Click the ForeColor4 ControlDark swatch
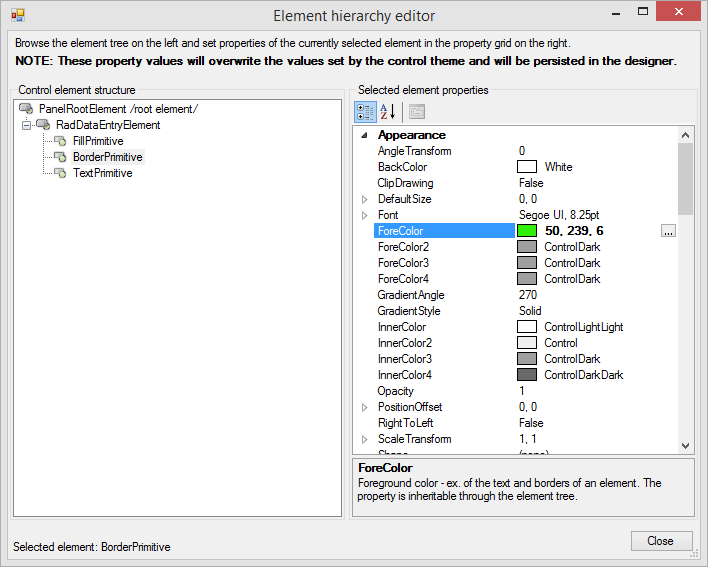 [x=527, y=279]
